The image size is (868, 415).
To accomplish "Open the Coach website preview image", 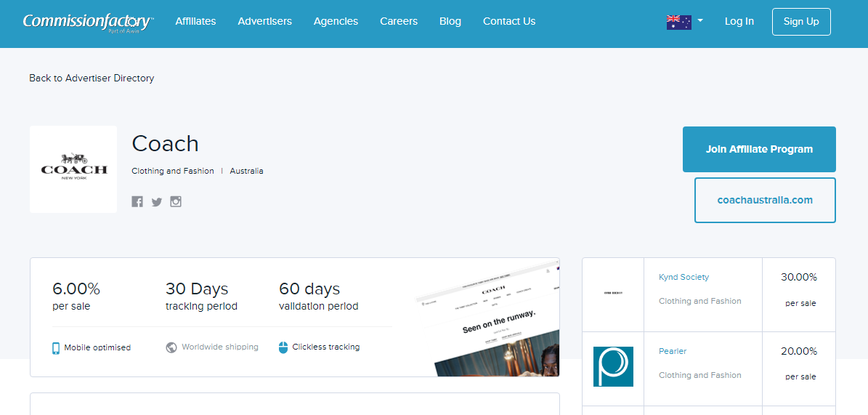I will pos(487,320).
